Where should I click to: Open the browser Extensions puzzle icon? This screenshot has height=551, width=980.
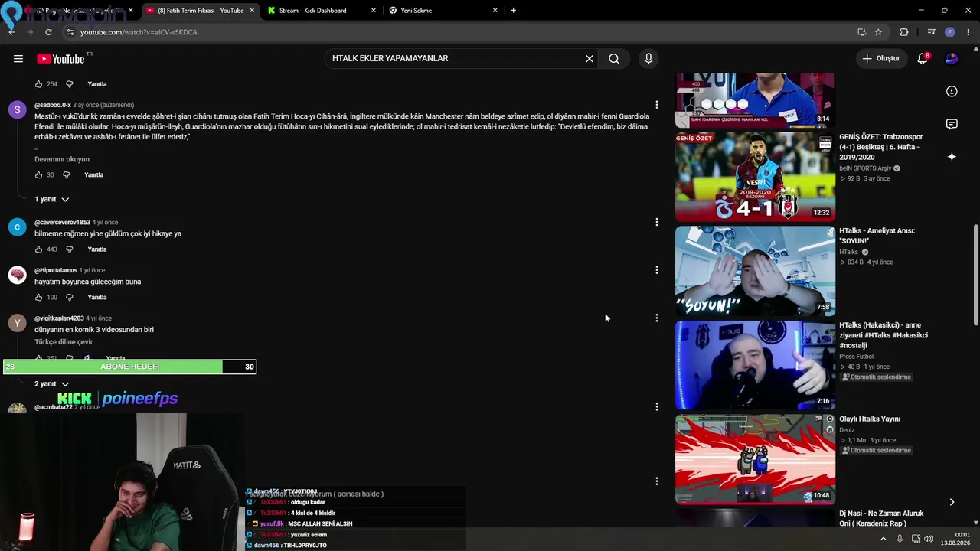pos(904,32)
